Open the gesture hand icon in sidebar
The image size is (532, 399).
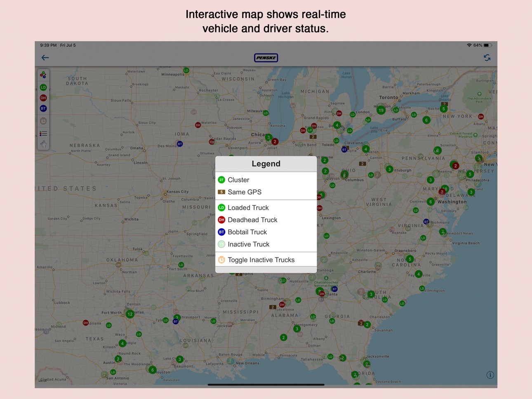coord(43,144)
